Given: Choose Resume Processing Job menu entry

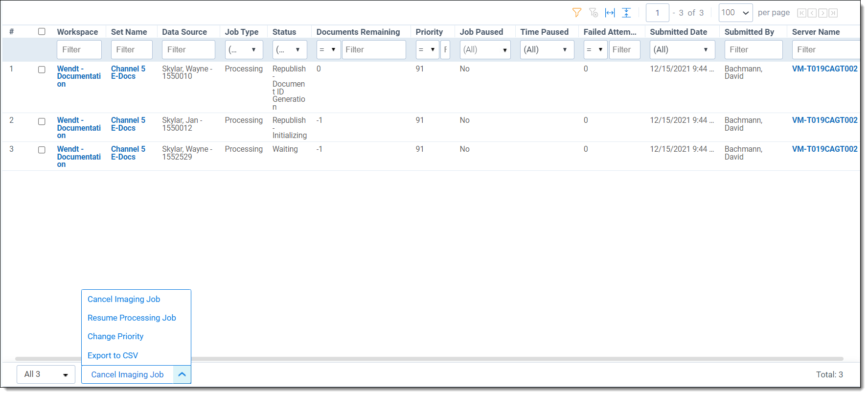Looking at the screenshot, I should (132, 318).
